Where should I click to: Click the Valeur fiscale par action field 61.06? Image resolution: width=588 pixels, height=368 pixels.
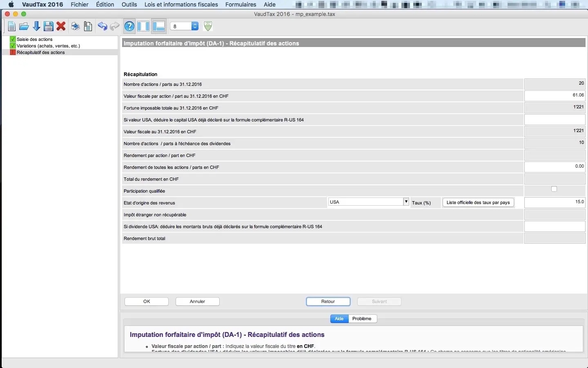pyautogui.click(x=555, y=96)
